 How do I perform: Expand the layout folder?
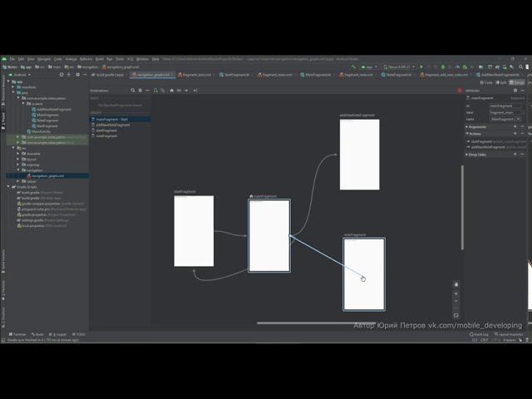pos(18,159)
